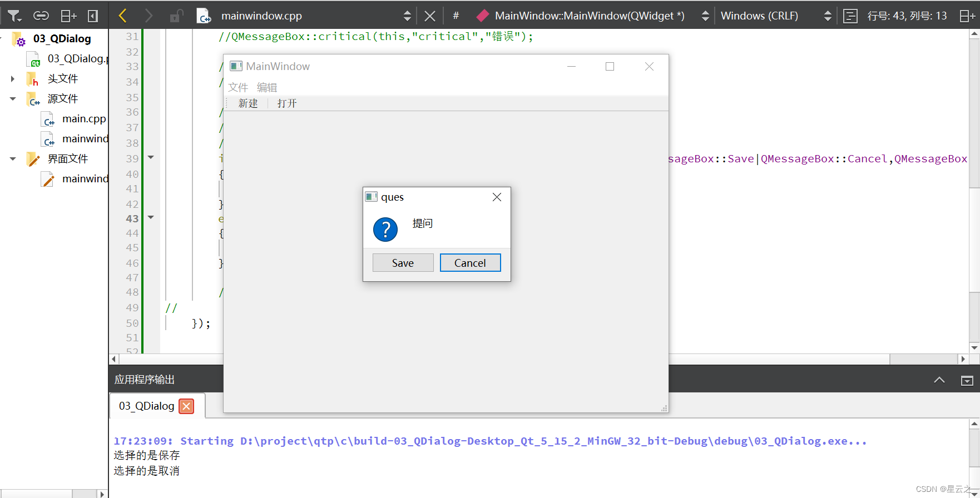Click editor horizontal scrollbar right arrow
Image resolution: width=980 pixels, height=498 pixels.
pos(963,359)
